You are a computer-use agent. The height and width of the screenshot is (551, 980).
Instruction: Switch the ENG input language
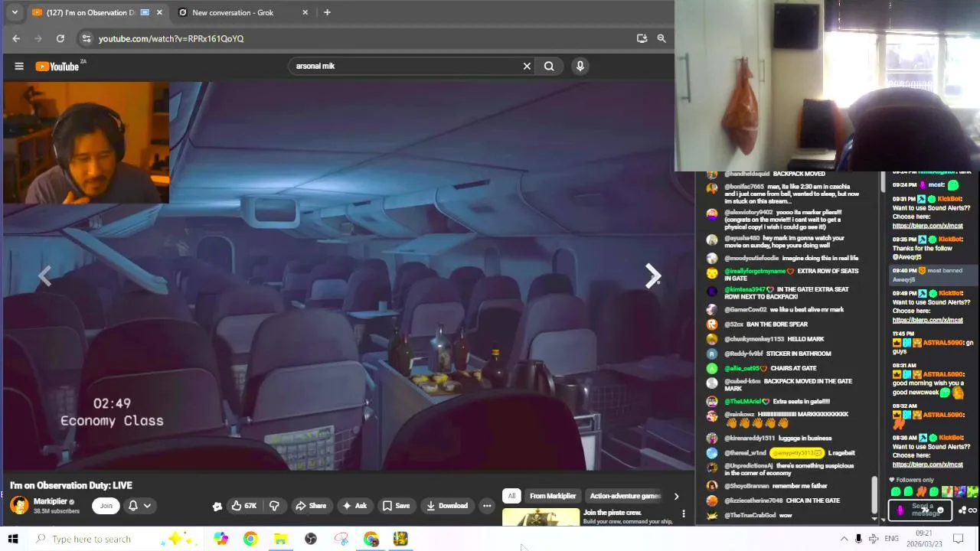pos(891,539)
